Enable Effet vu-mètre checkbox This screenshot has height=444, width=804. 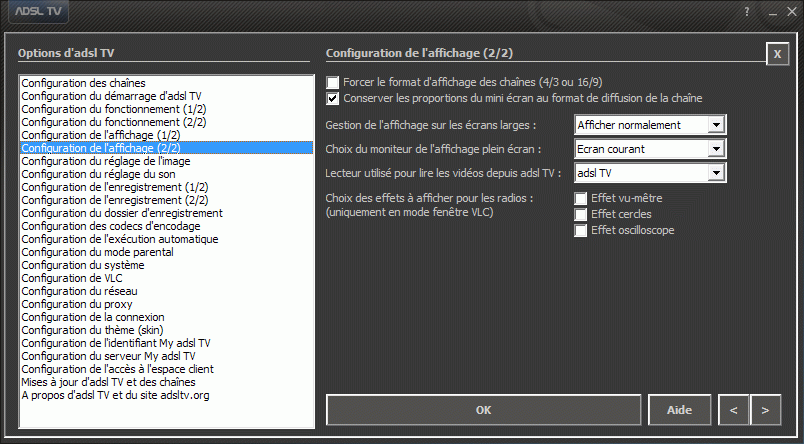tap(580, 198)
